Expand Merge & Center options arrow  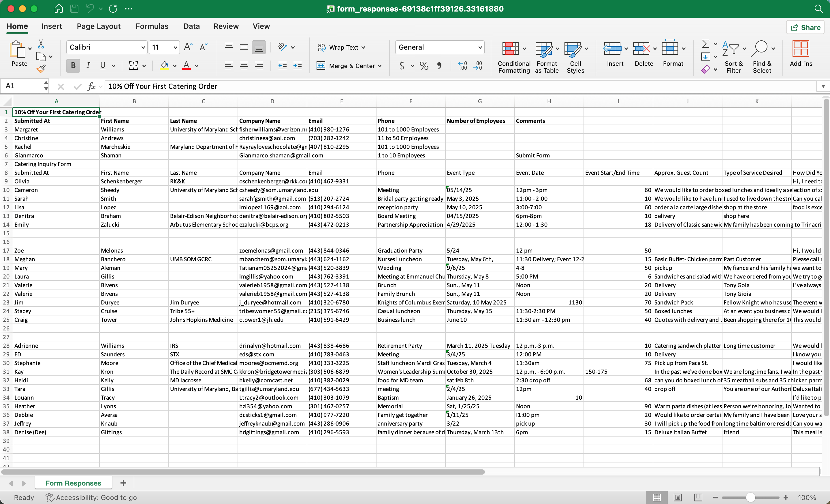380,66
